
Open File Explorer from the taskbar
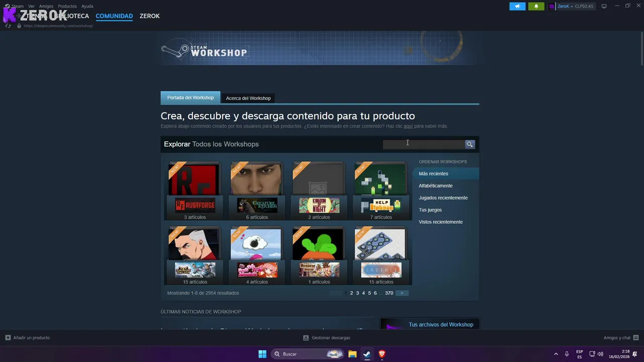[352, 354]
